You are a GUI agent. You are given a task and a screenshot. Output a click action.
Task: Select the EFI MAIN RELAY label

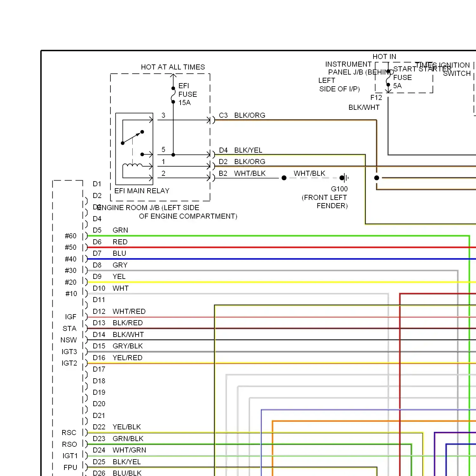[x=142, y=191]
